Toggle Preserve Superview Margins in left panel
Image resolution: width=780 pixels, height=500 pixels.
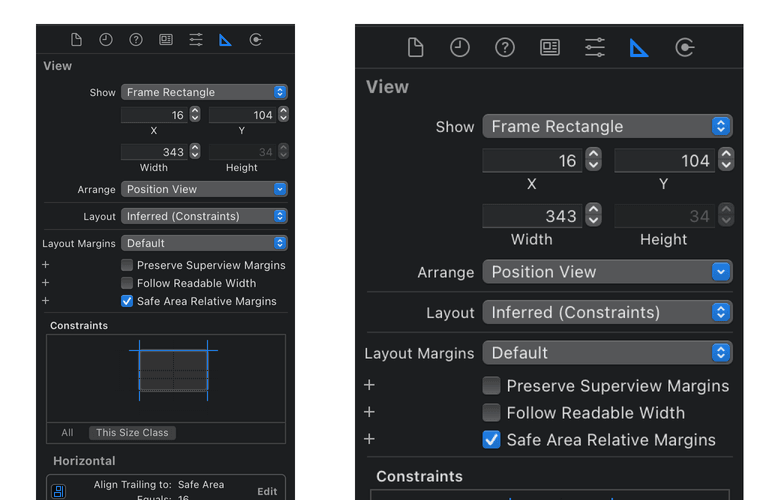[127, 265]
